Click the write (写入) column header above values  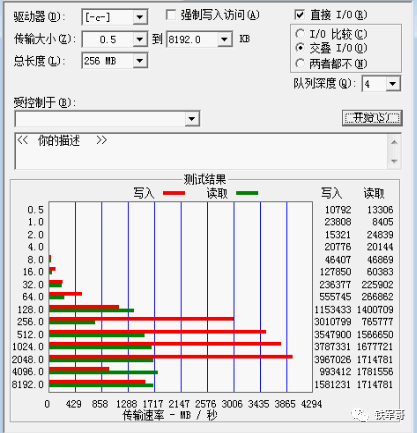click(x=331, y=193)
